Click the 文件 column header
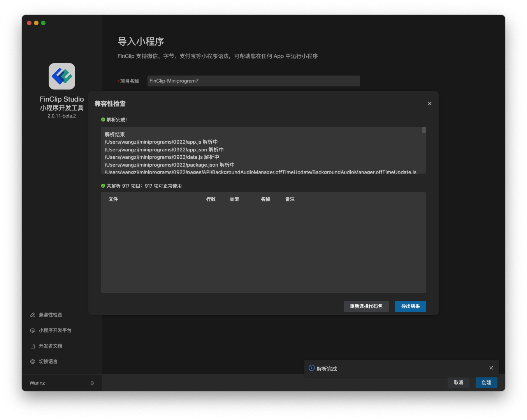The image size is (527, 420). 113,199
